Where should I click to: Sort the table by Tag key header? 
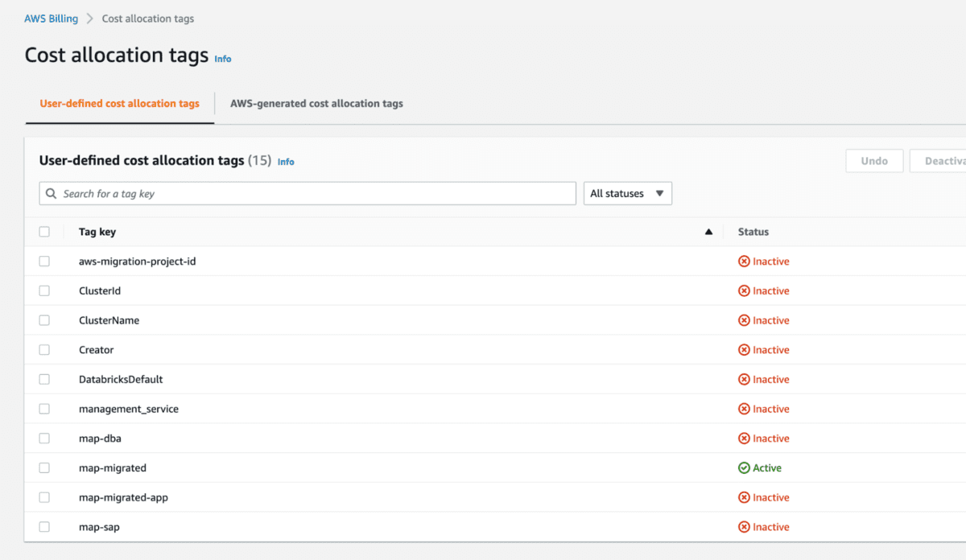pos(97,232)
